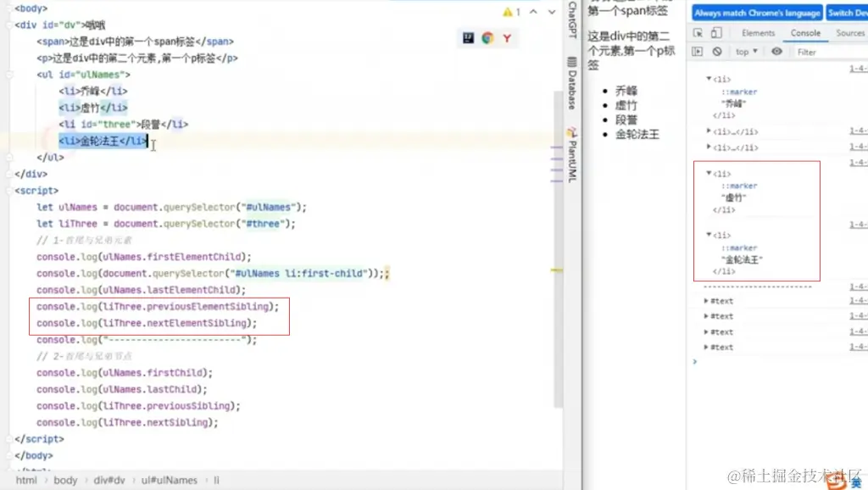Click console.log(ulNames.firstChild) line
Image resolution: width=868 pixels, height=490 pixels.
125,373
